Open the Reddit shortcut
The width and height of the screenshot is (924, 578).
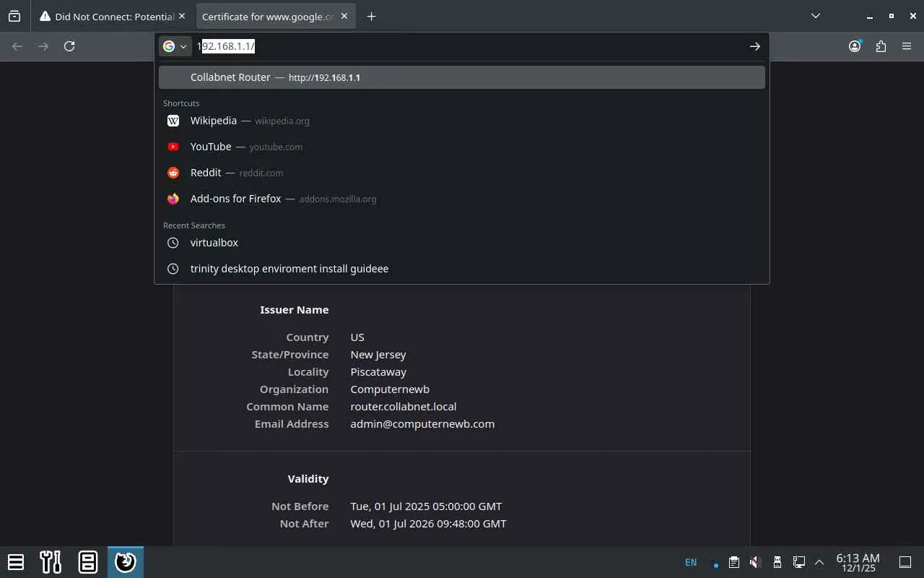click(462, 173)
